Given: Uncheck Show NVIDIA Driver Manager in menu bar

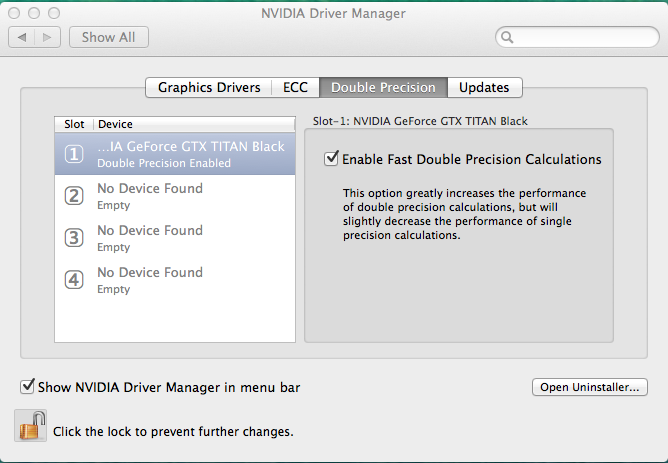Looking at the screenshot, I should [27, 386].
